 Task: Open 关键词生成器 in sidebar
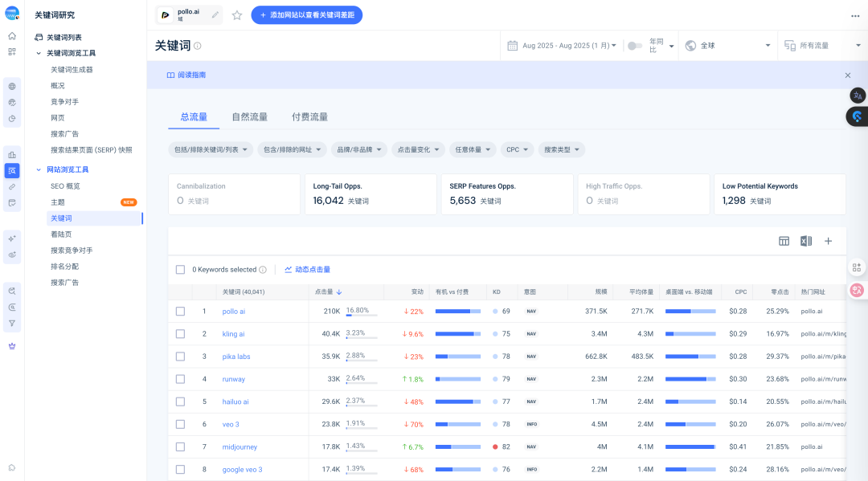(72, 70)
